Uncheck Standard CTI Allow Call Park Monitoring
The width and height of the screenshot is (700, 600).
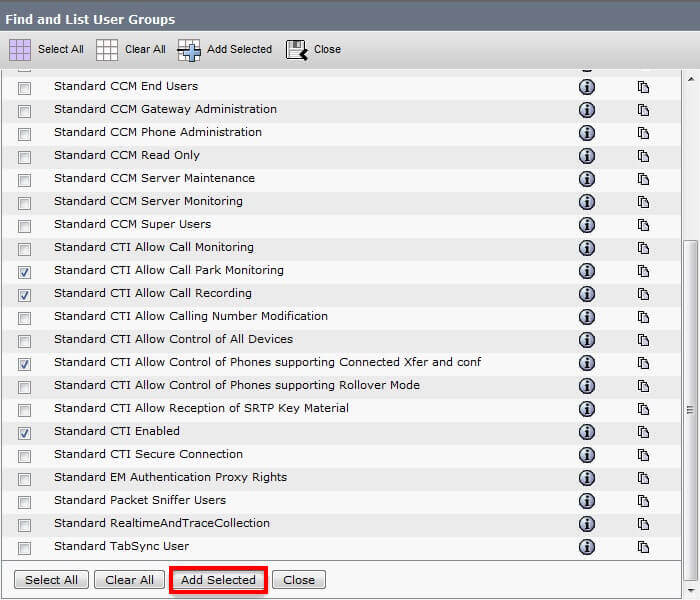(x=25, y=272)
